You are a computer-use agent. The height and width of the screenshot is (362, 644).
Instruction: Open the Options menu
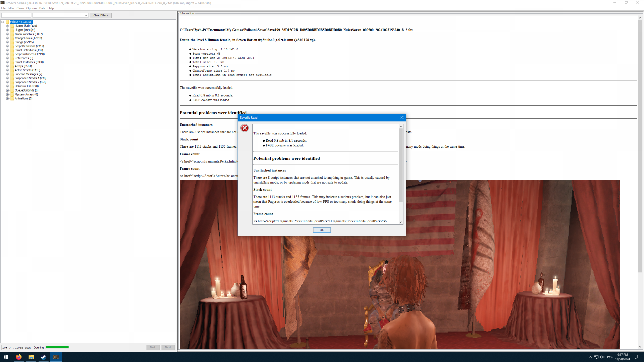[x=32, y=8]
